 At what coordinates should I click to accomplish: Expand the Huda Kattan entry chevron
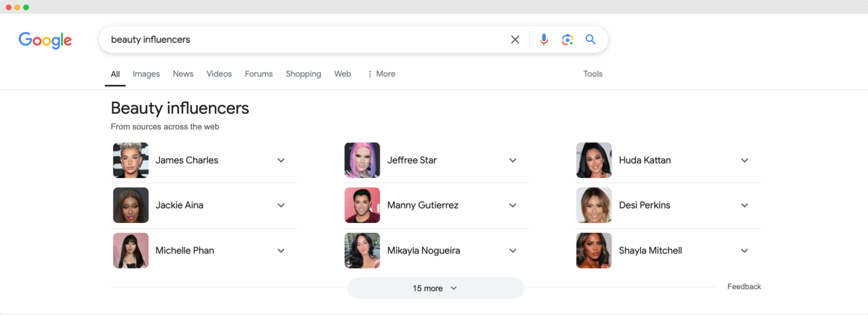[x=745, y=160]
